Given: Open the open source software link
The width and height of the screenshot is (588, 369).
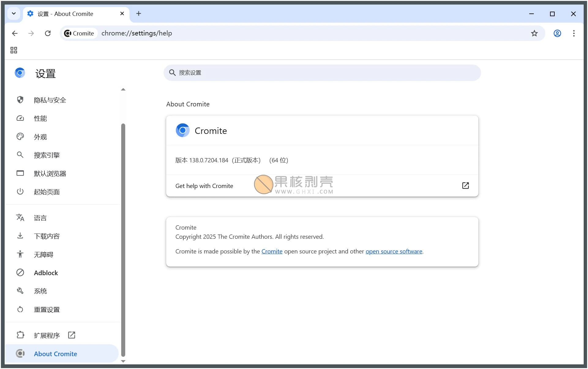Looking at the screenshot, I should (x=394, y=251).
